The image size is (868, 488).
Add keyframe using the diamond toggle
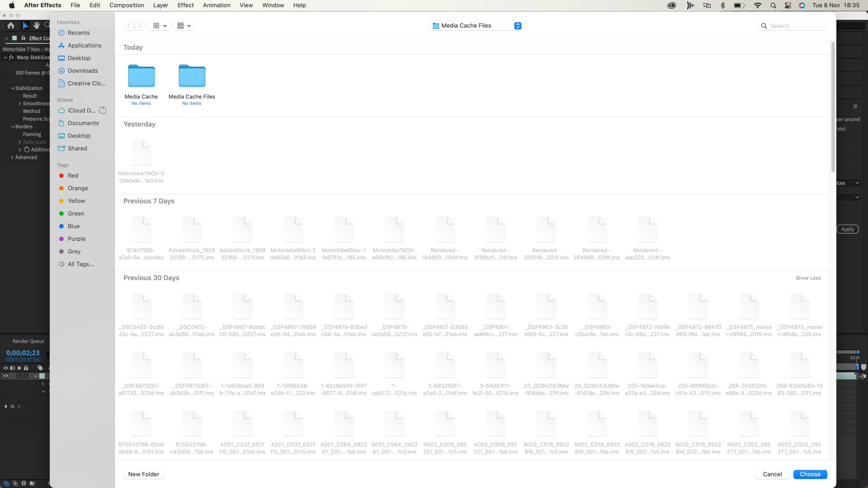coord(12,406)
